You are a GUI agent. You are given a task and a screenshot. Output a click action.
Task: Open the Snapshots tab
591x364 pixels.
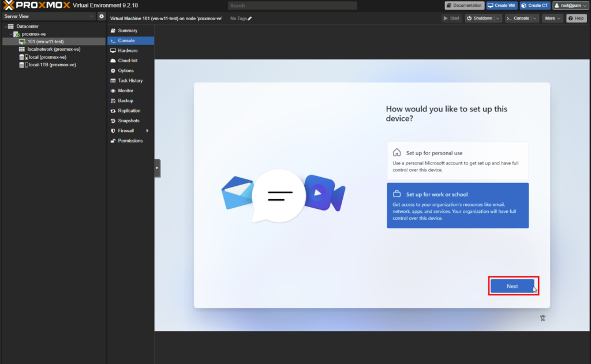pos(131,121)
